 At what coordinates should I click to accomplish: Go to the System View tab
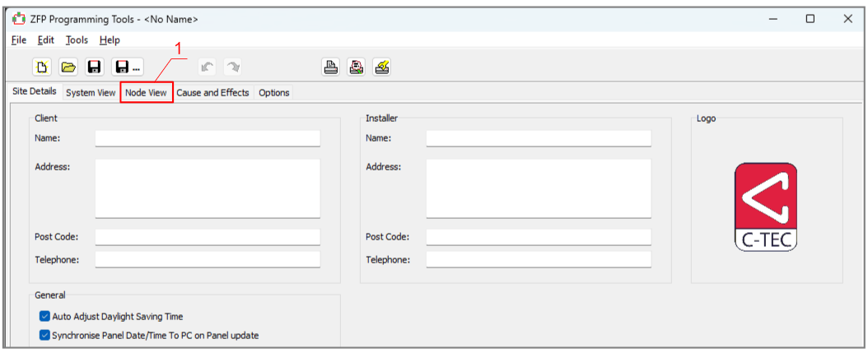91,93
